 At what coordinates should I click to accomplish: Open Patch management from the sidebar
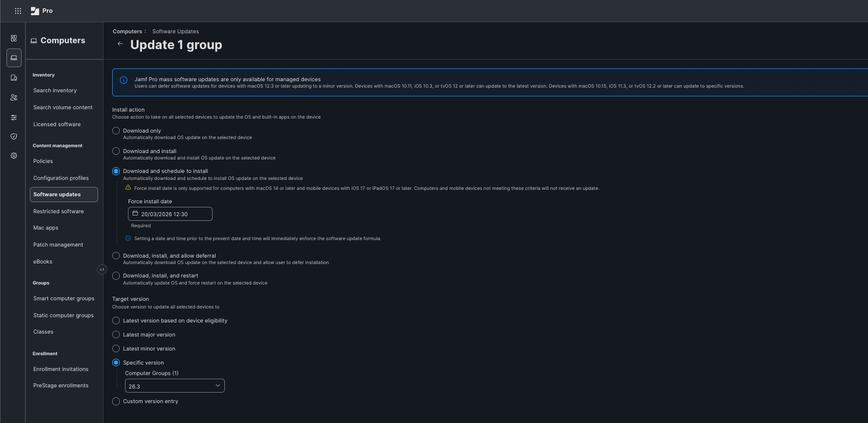tap(58, 244)
